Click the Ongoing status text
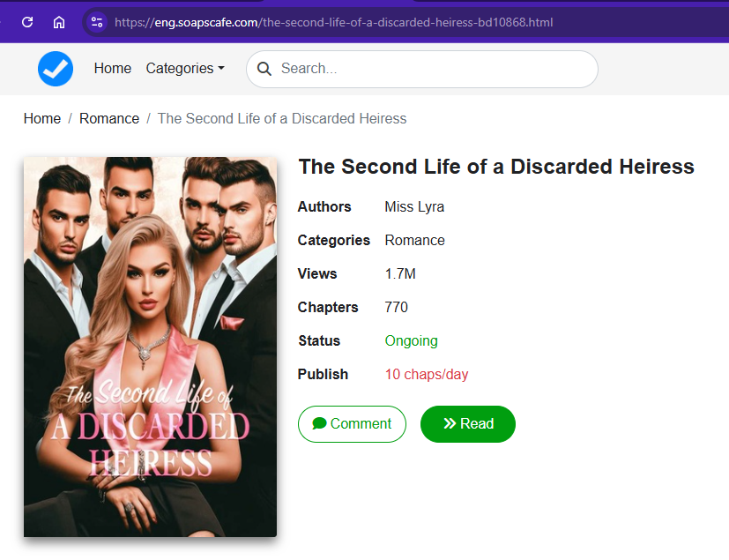Viewport: 729px width, 560px height. click(411, 340)
